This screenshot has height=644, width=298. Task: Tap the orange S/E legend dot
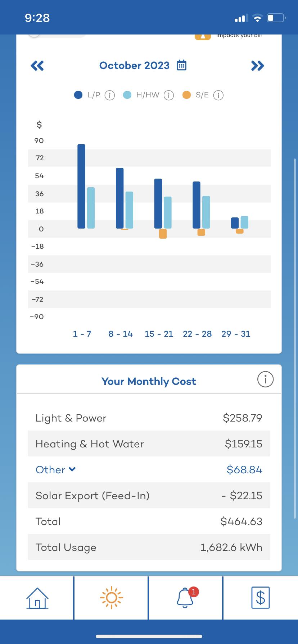pyautogui.click(x=186, y=95)
